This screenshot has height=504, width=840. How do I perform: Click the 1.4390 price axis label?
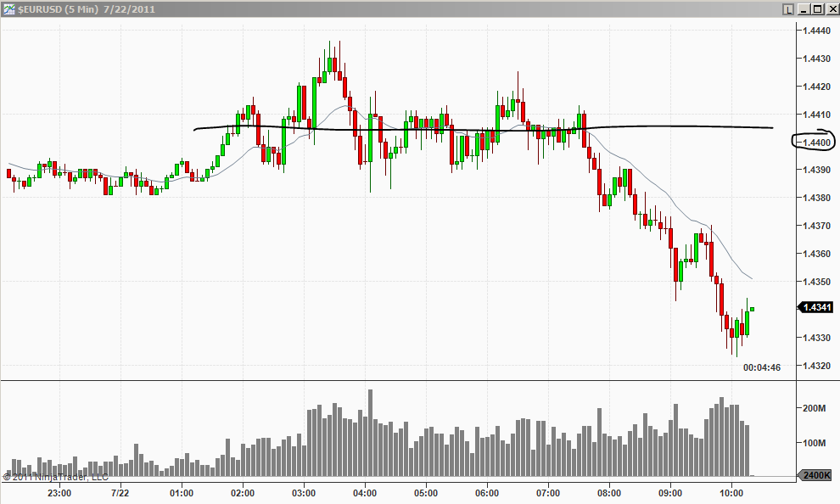pyautogui.click(x=816, y=170)
